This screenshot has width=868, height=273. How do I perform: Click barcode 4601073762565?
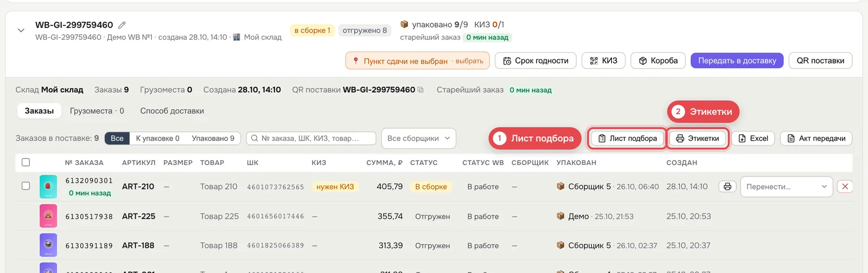tap(276, 187)
